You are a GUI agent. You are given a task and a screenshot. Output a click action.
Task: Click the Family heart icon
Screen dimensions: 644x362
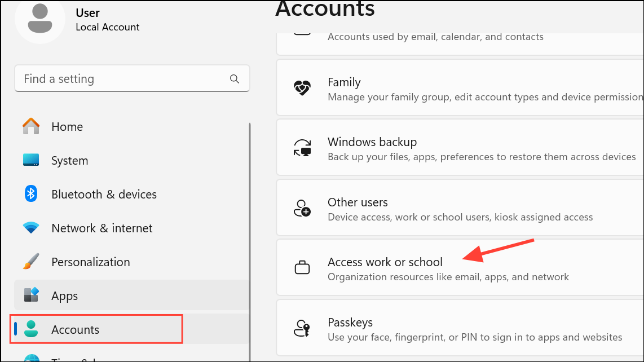302,87
